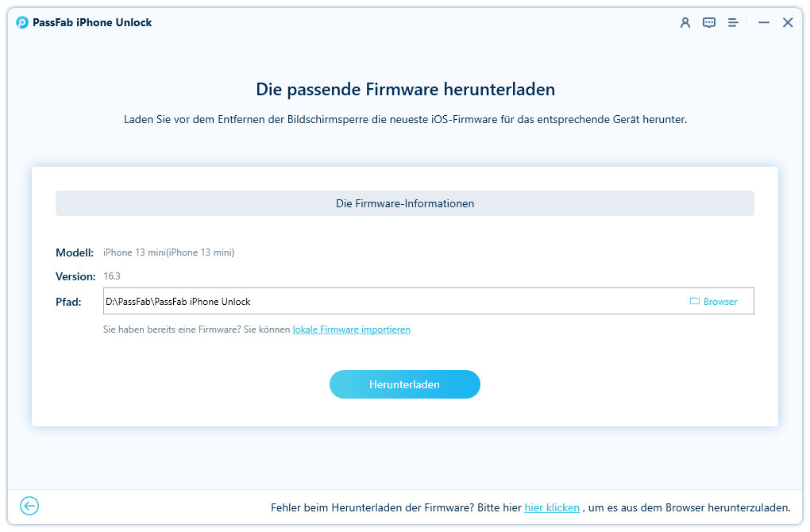Click the 'Pfad:' label
The height and width of the screenshot is (532, 810).
tap(68, 302)
